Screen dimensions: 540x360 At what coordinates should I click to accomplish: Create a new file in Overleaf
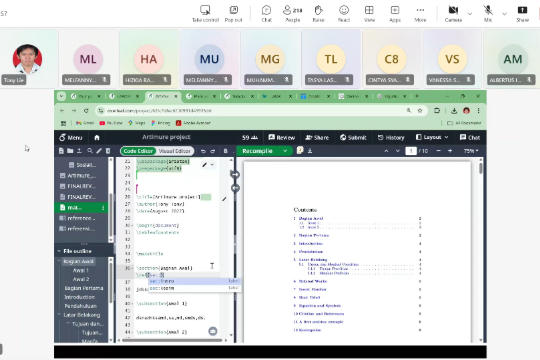coord(61,151)
